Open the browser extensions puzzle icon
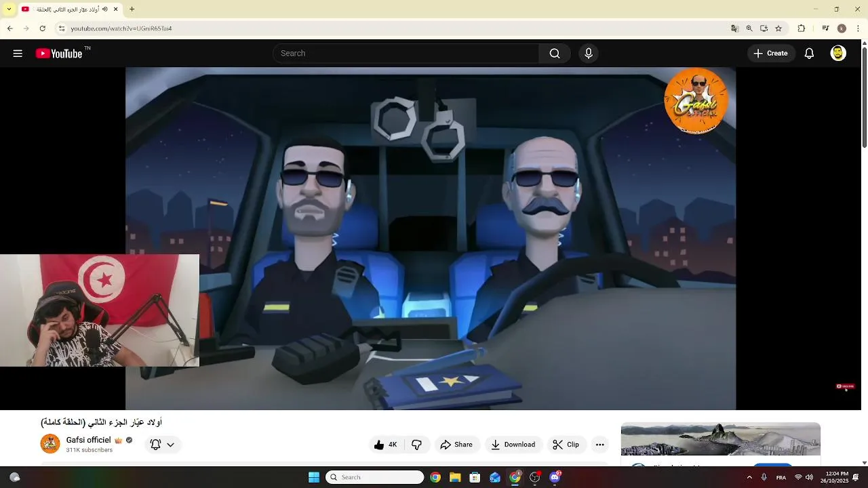Viewport: 868px width, 488px height. 801,28
